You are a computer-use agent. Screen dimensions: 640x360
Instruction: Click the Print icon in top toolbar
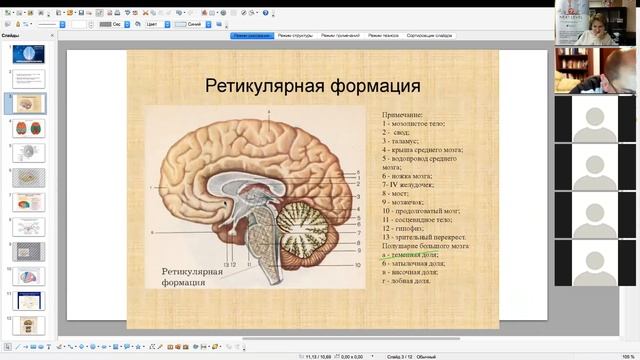117,13
